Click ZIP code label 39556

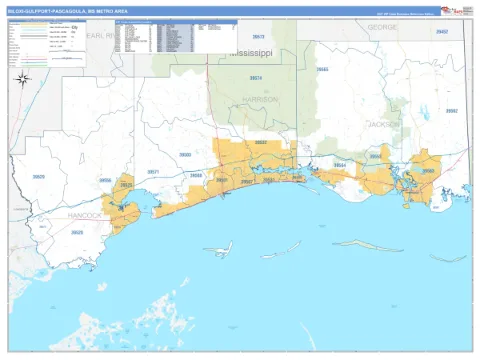105,180
